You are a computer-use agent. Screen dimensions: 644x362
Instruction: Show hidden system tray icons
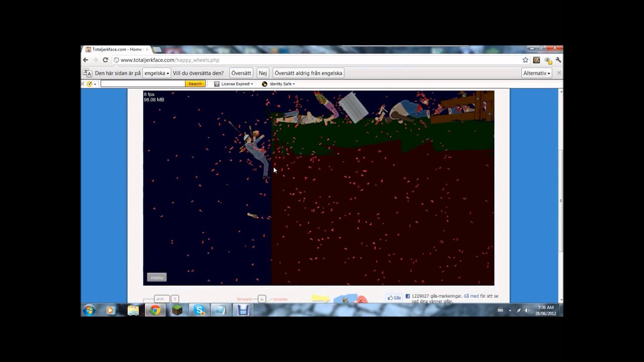(x=510, y=311)
